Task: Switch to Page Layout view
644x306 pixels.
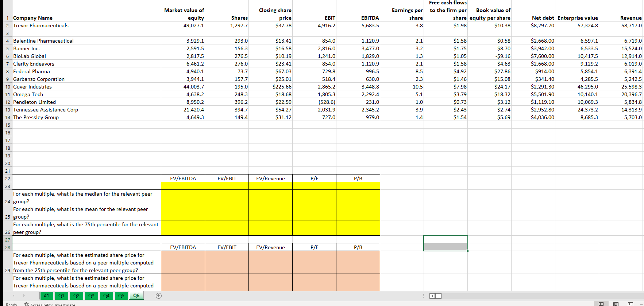Action: tap(616, 304)
